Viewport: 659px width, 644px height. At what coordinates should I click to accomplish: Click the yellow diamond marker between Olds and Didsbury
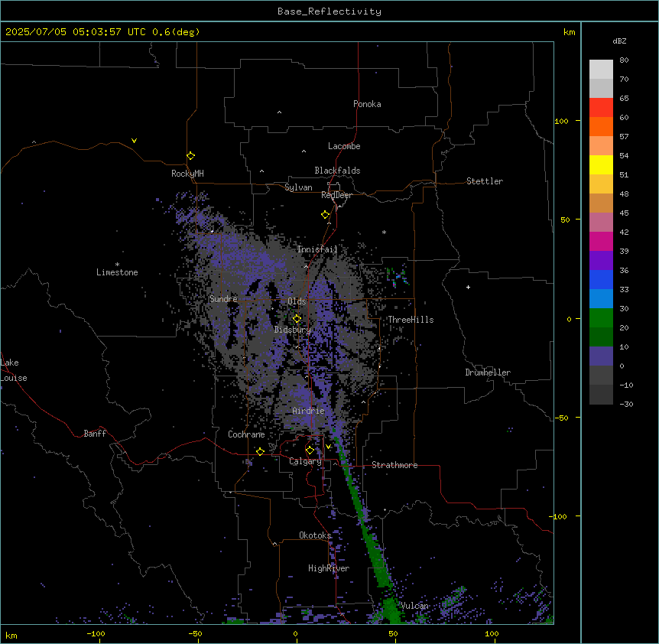[x=297, y=319]
